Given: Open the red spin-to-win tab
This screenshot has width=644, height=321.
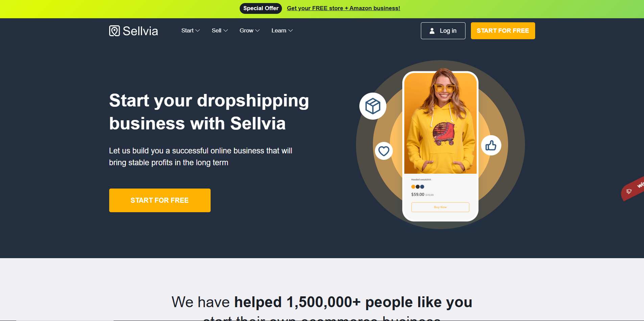Looking at the screenshot, I should [x=633, y=189].
